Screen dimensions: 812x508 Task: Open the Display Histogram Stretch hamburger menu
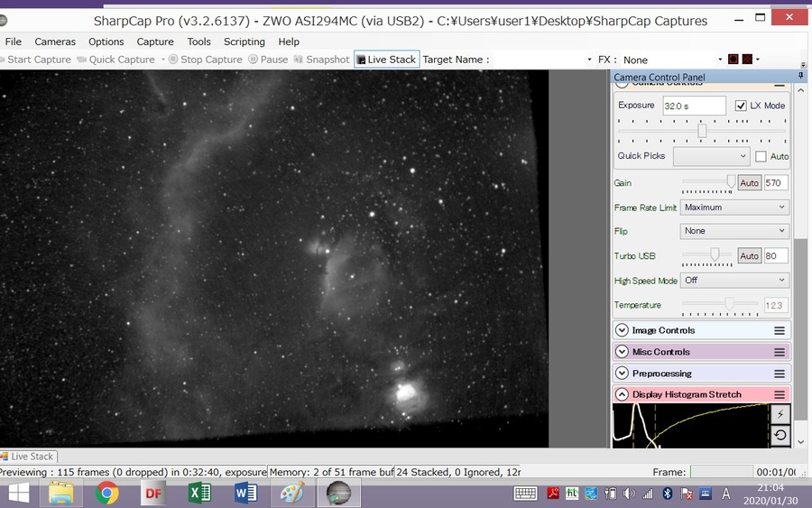(x=779, y=394)
